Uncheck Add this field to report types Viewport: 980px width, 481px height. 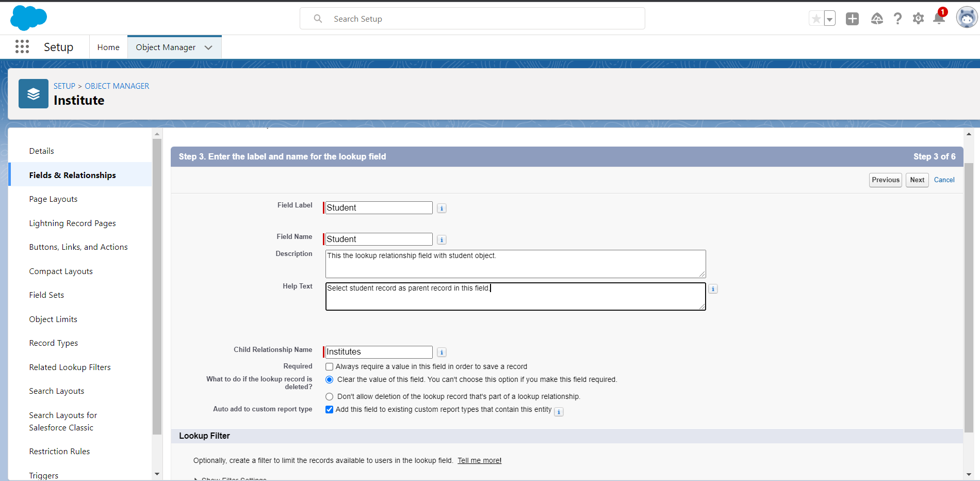click(x=329, y=410)
